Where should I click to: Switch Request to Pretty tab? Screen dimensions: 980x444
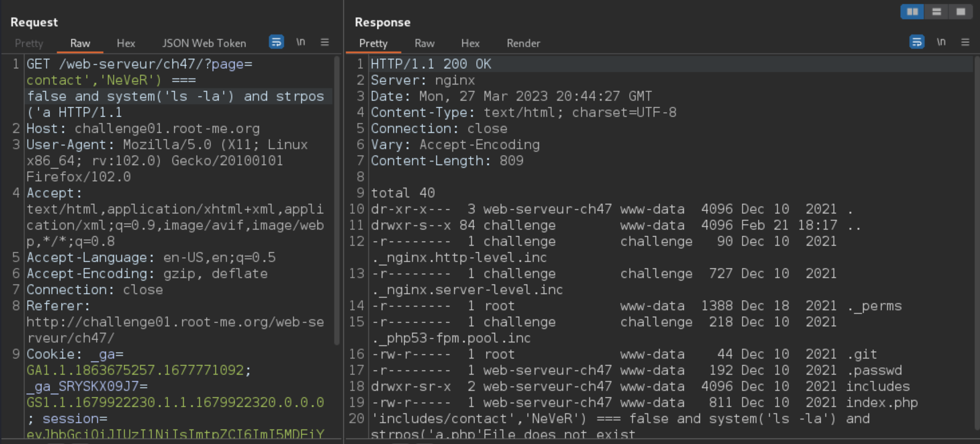(29, 44)
